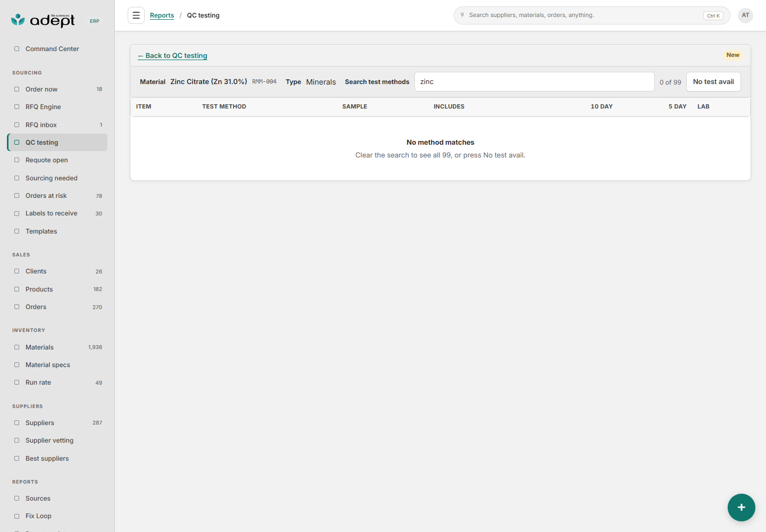Screen dimensions: 766x532
Task: Click the New status badge
Action: [733, 55]
